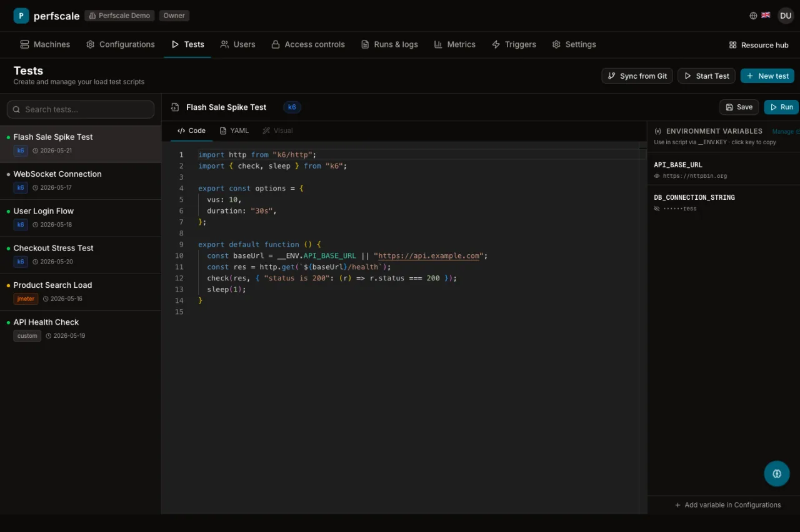Click the Settings gear icon in navigation
The height and width of the screenshot is (532, 800).
pyautogui.click(x=556, y=44)
